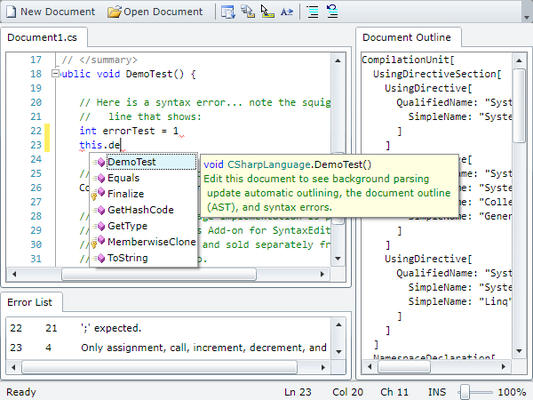Click "CompilationUnit[" in the Document Outline

point(408,60)
